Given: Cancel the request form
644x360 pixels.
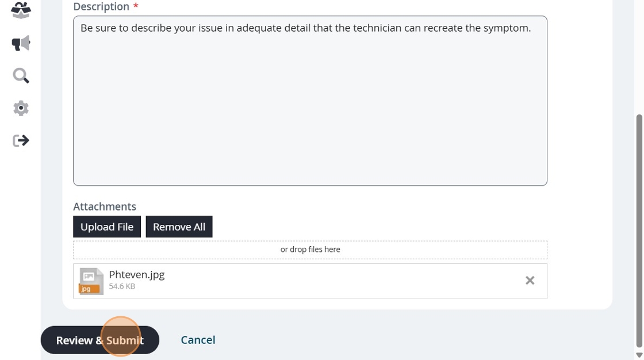Looking at the screenshot, I should [198, 340].
